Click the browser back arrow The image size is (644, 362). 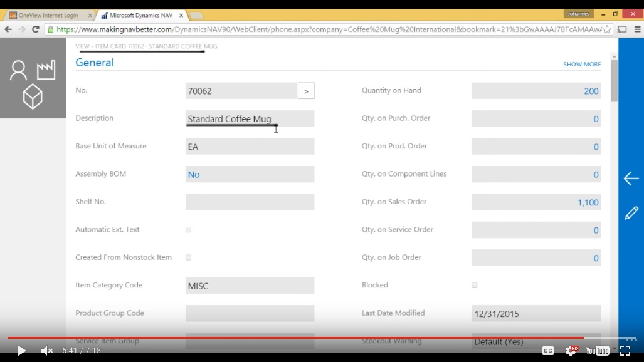(8, 29)
